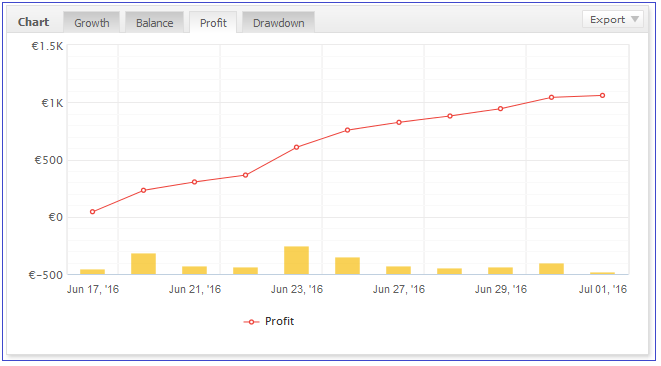Click the €500 y-axis label
Screen dimensions: 661x366
(x=48, y=160)
